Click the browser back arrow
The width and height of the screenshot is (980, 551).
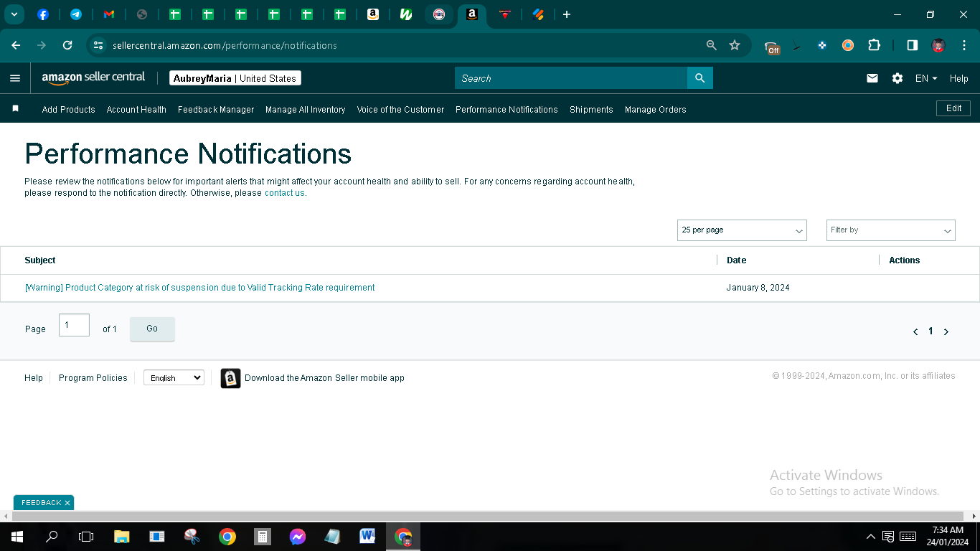(x=16, y=45)
